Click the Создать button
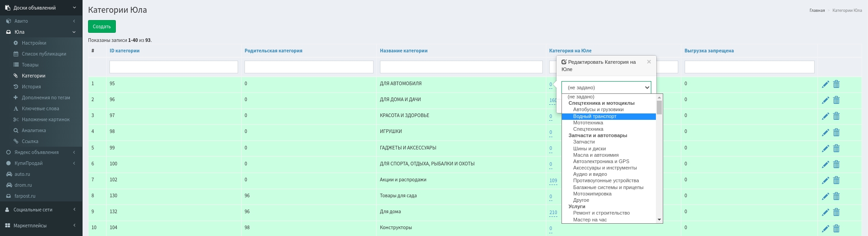 [102, 26]
